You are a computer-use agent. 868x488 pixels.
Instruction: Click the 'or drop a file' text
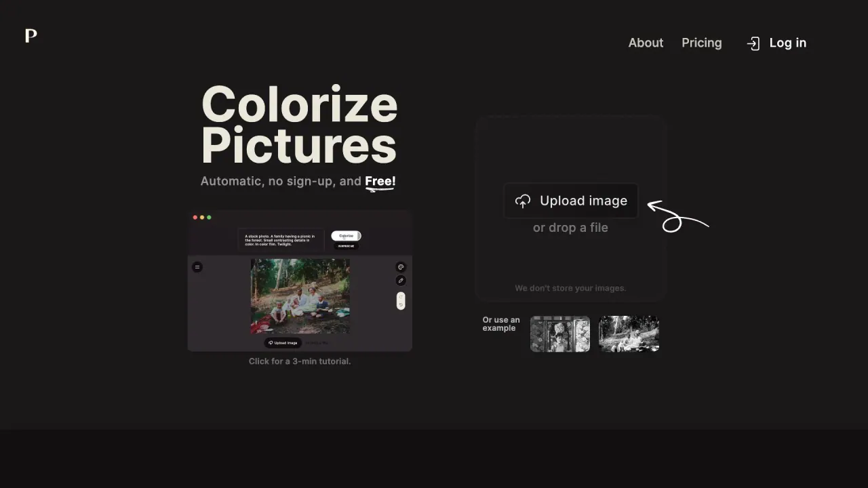coord(570,228)
